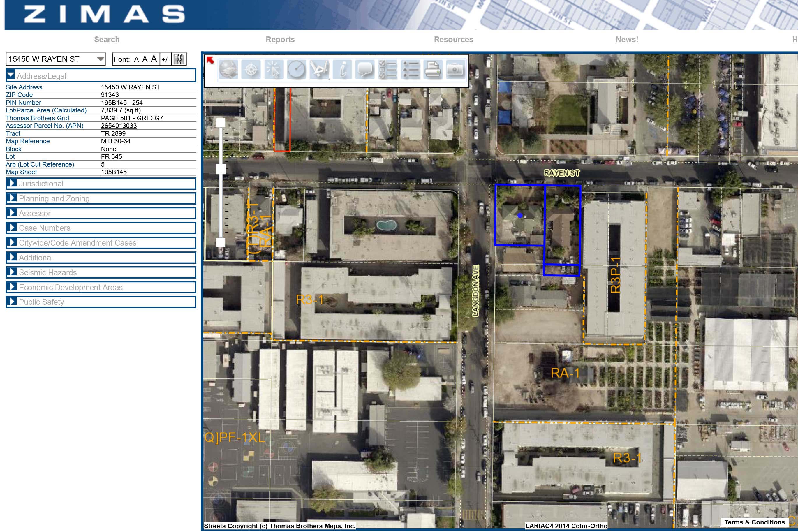Expand the Planning and Zoning section
This screenshot has width=798, height=532.
pos(54,198)
